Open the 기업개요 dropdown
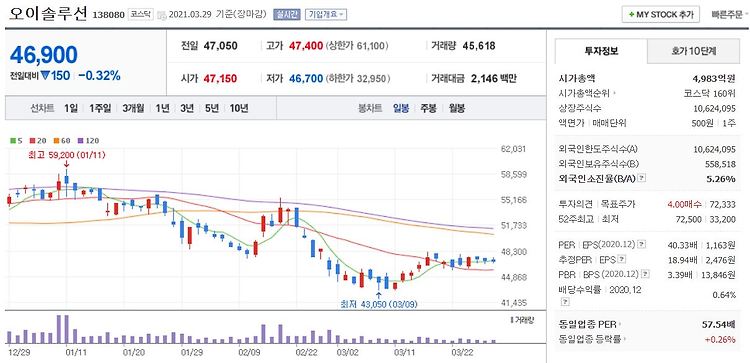Viewport: 750px width, 363px height. pyautogui.click(x=326, y=14)
